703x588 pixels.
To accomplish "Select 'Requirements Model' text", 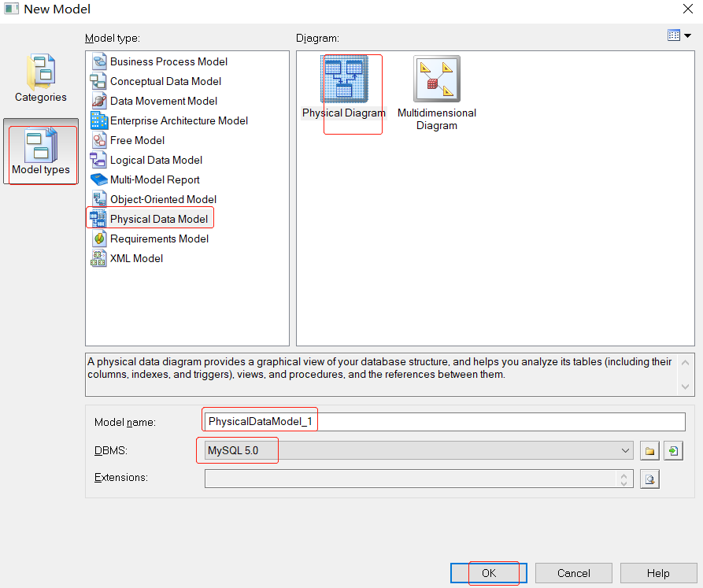I will (x=159, y=239).
